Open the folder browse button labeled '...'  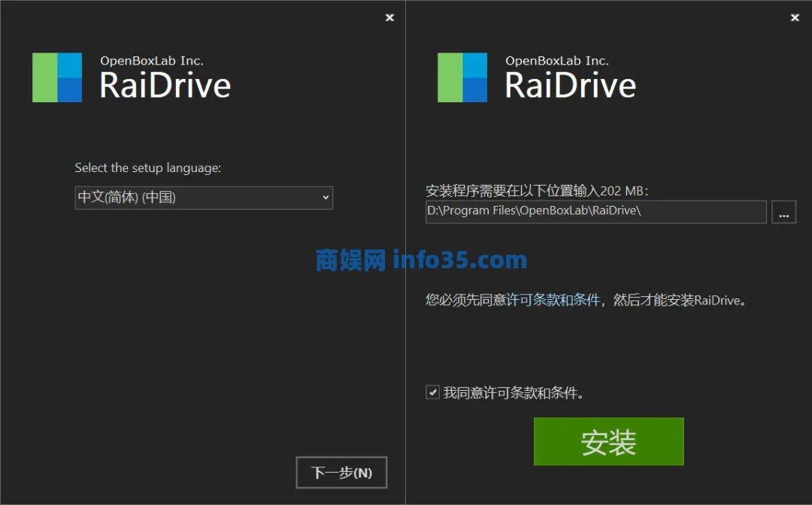(x=783, y=211)
